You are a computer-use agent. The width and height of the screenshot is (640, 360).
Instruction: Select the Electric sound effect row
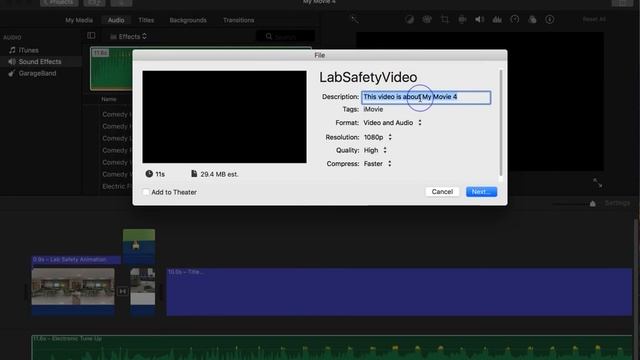[116, 186]
